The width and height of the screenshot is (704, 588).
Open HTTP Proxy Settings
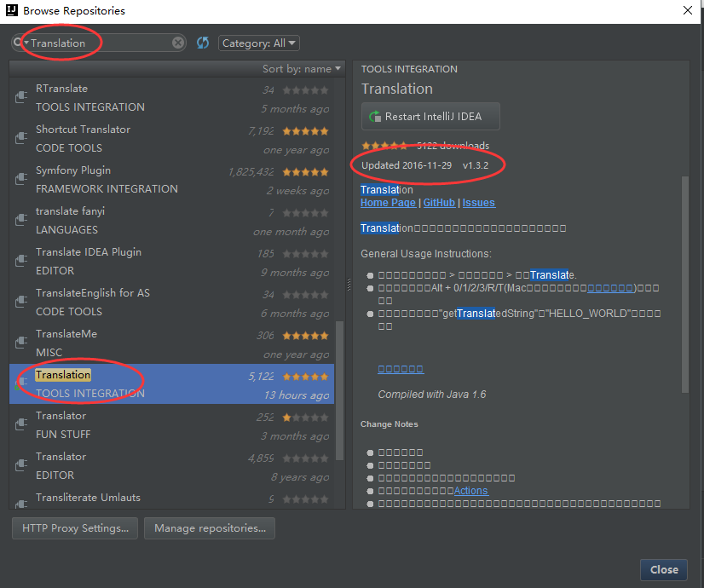pyautogui.click(x=75, y=528)
